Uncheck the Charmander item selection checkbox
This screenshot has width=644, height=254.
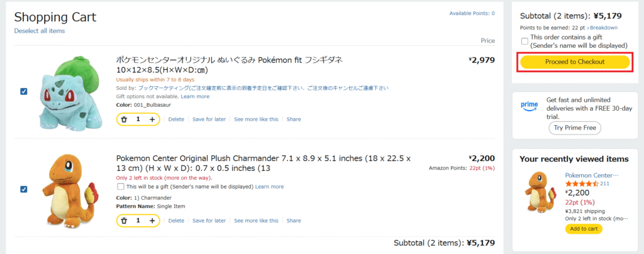(24, 189)
